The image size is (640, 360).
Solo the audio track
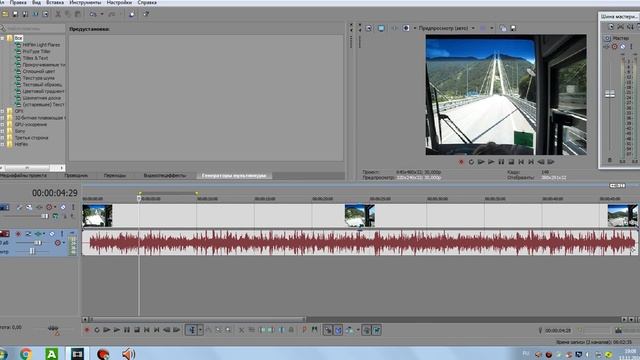62,234
